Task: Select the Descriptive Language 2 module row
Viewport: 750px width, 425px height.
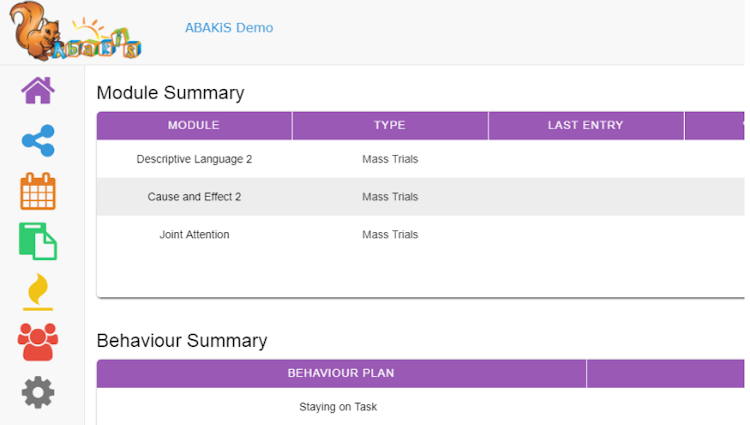Action: coord(194,159)
